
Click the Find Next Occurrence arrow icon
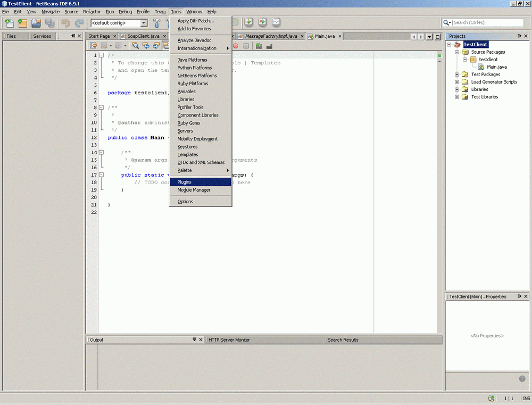pyautogui.click(x=156, y=45)
